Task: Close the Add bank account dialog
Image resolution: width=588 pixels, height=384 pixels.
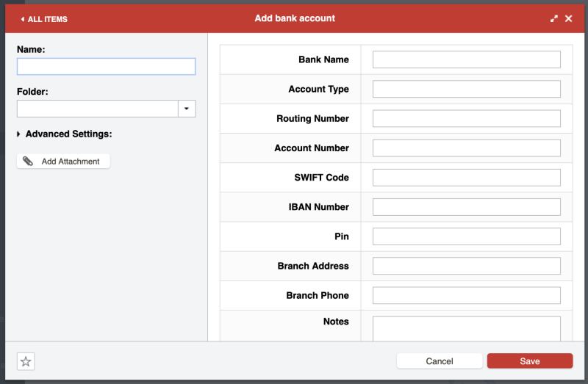Action: [569, 19]
